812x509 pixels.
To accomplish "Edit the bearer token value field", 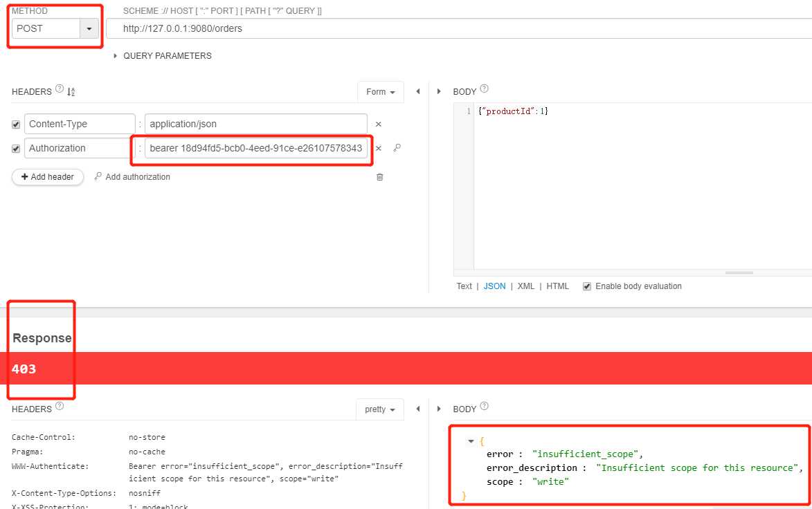I will (x=256, y=148).
